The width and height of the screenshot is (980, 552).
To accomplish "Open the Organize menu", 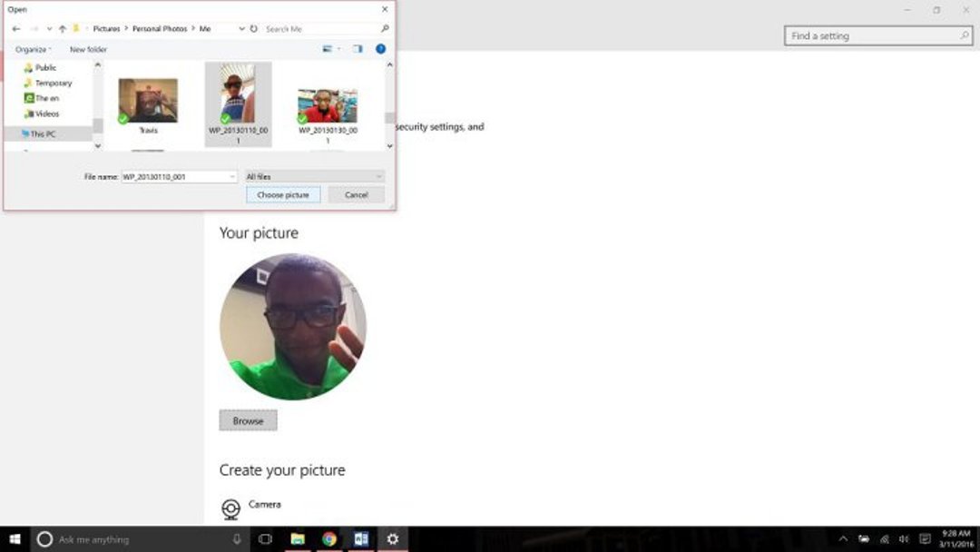I will (x=34, y=49).
